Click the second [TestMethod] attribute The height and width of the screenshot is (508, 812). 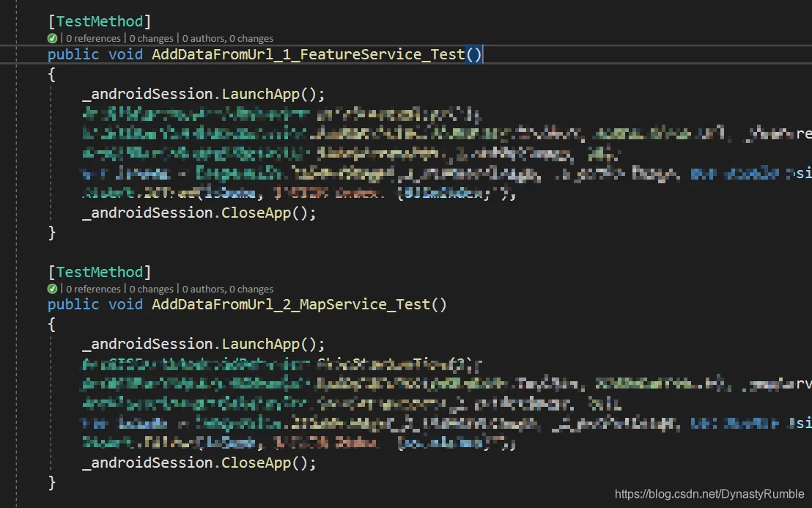click(100, 272)
